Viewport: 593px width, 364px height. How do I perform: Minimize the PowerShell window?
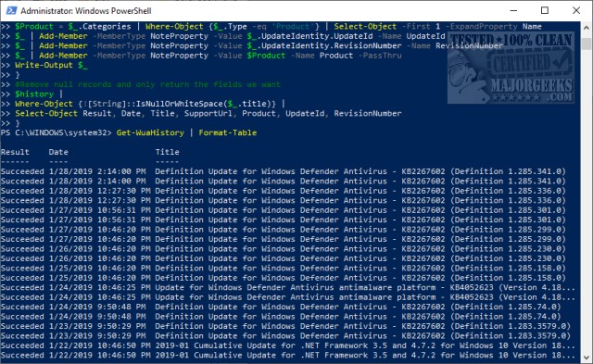click(513, 10)
